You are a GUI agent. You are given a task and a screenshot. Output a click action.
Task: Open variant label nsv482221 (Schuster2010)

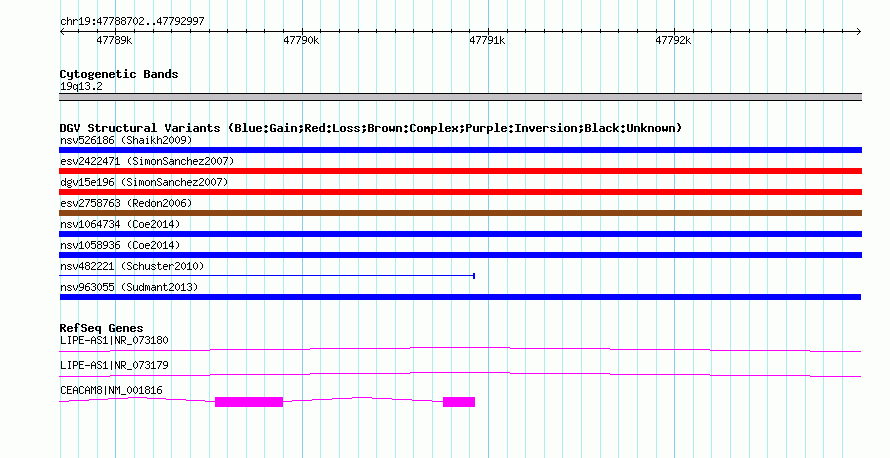132,266
